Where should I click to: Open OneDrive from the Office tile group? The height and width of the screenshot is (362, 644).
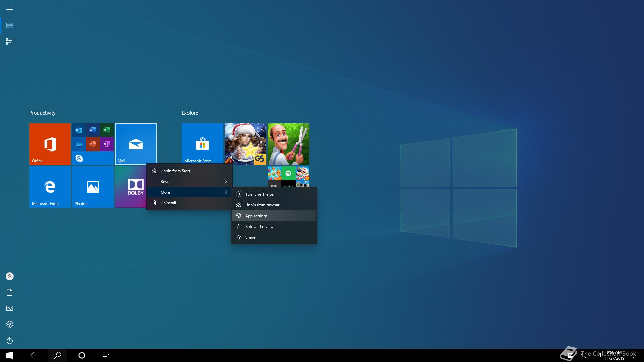coord(79,144)
